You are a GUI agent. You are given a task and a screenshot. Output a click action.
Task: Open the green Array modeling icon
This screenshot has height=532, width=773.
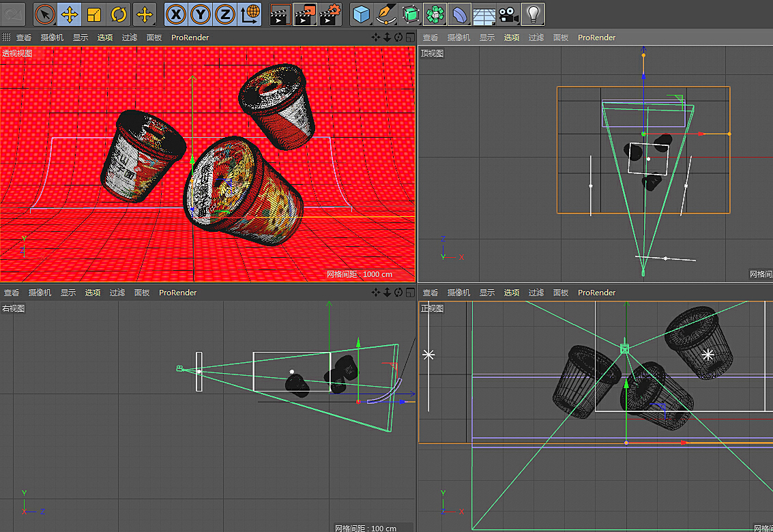[x=435, y=14]
